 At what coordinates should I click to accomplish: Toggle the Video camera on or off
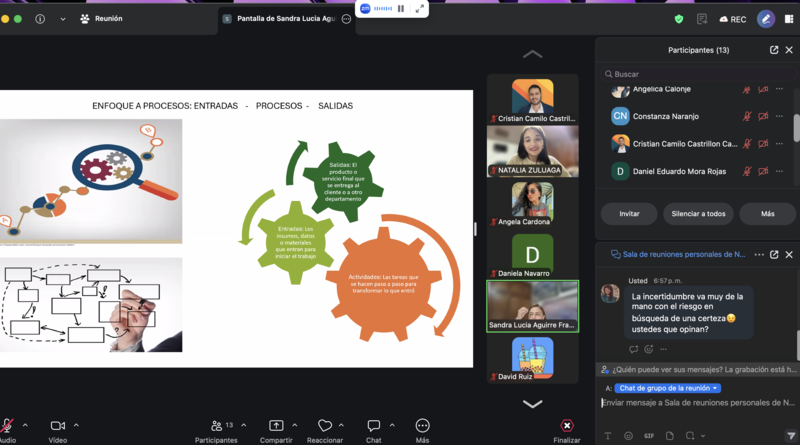click(x=58, y=426)
